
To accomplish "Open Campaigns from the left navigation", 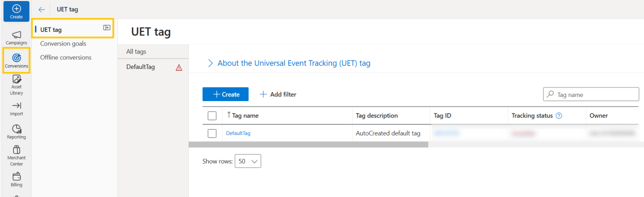I will coord(16,37).
